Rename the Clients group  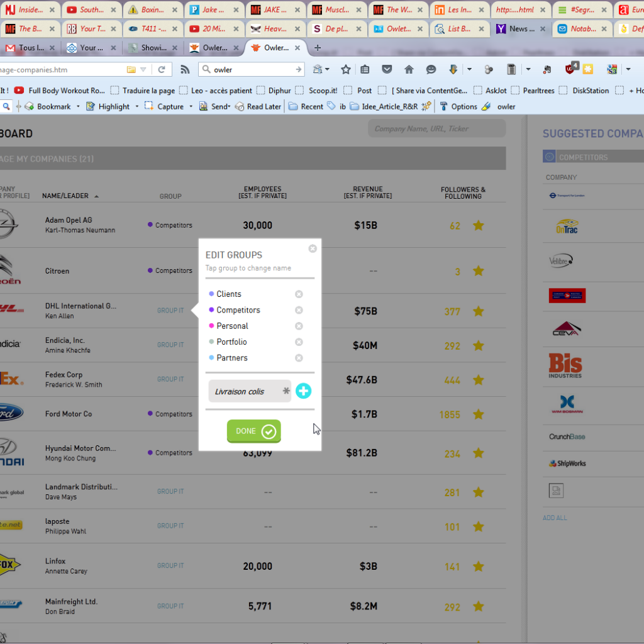click(x=229, y=294)
